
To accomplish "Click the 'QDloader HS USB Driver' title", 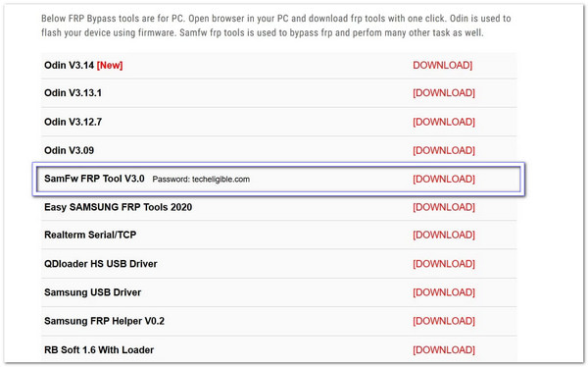I will [101, 264].
